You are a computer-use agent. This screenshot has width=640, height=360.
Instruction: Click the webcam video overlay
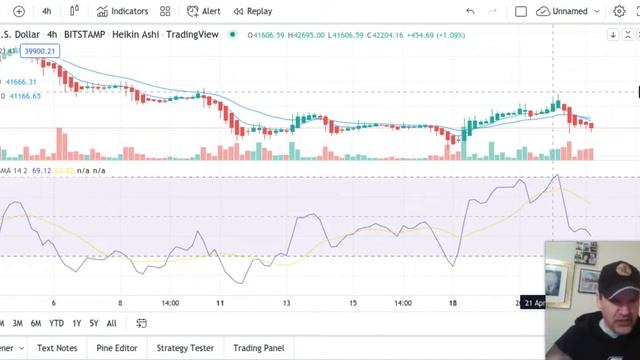(592, 300)
